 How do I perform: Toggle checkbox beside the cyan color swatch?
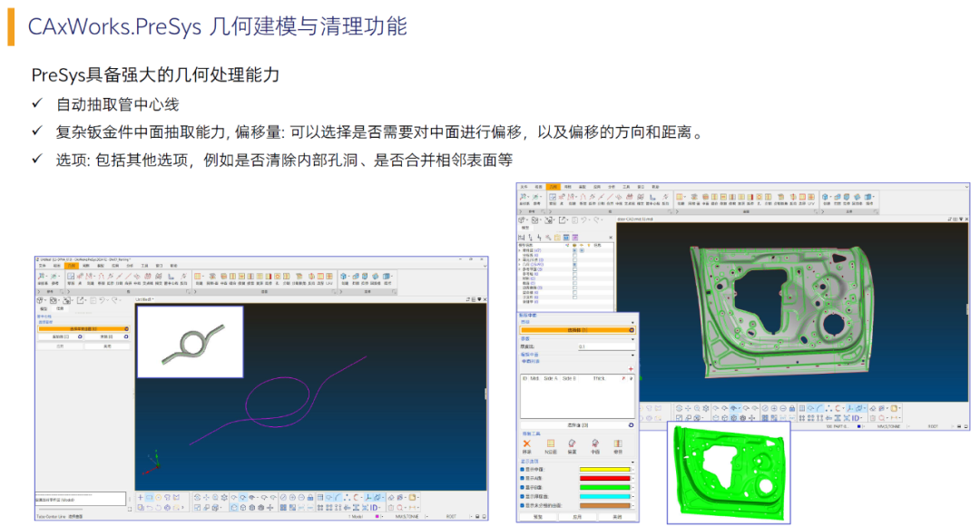tap(522, 497)
